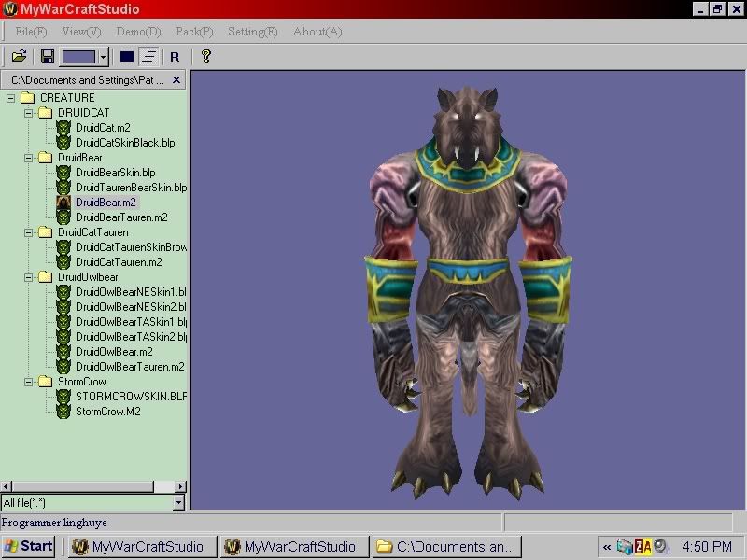The height and width of the screenshot is (560, 747).
Task: Select the DruidOwlBearTauren.m2 file name
Action: 130,367
